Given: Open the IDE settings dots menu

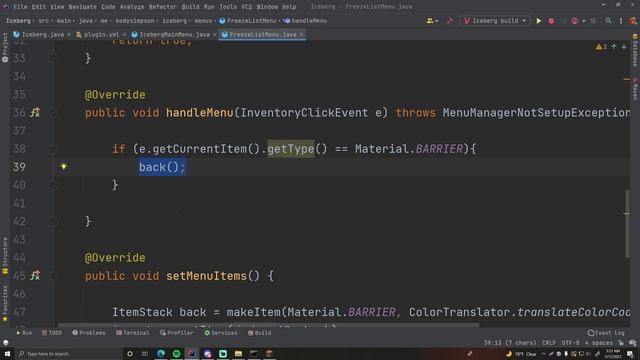Looking at the screenshot, I should pos(621,20).
